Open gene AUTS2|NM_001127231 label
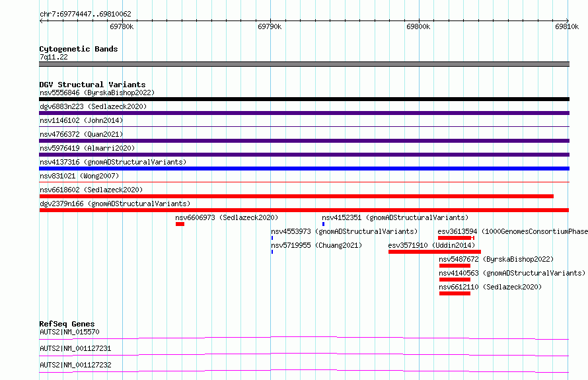This screenshot has height=380, width=588. tap(75, 348)
